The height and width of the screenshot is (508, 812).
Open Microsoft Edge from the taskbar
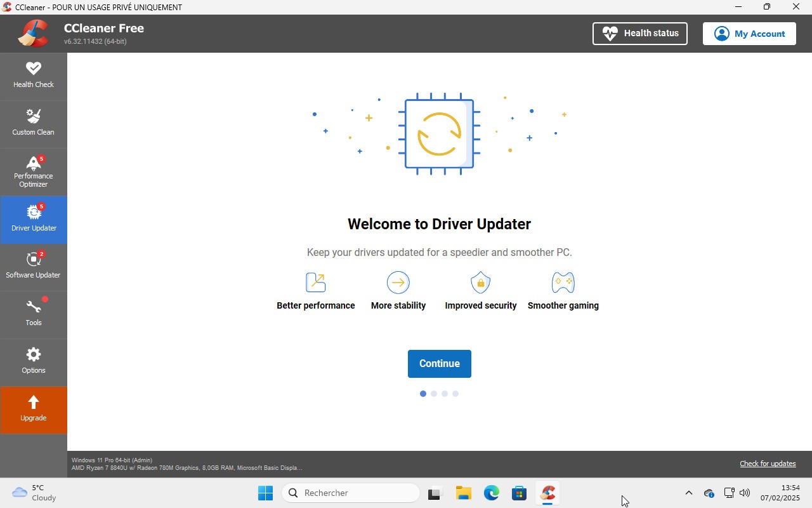[492, 492]
